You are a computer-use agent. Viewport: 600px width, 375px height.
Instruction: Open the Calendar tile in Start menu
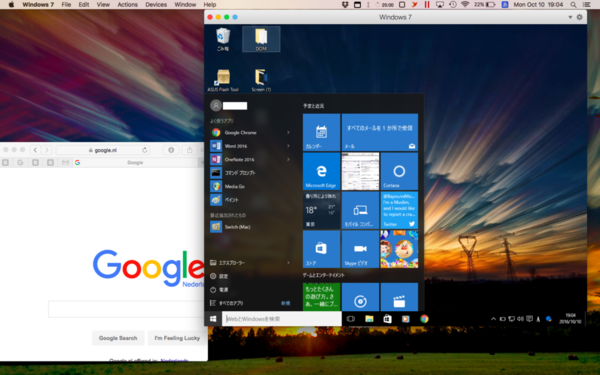tap(321, 132)
